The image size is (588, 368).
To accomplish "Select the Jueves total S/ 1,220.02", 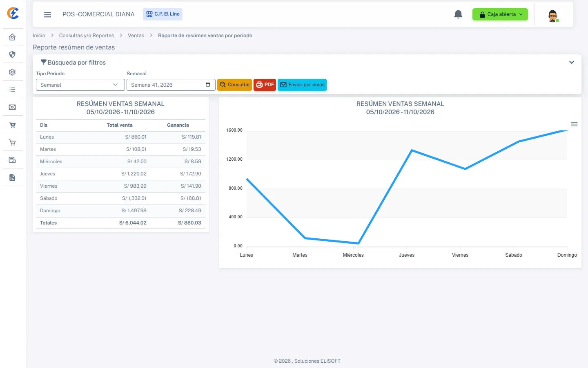I will (x=134, y=174).
